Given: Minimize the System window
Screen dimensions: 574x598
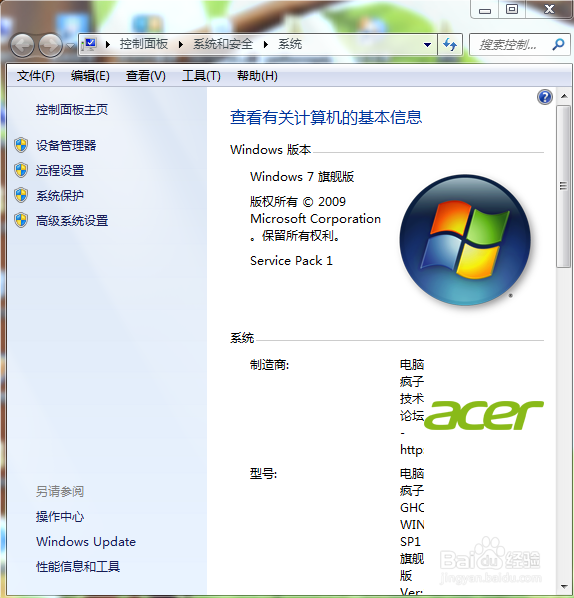Looking at the screenshot, I should (485, 9).
